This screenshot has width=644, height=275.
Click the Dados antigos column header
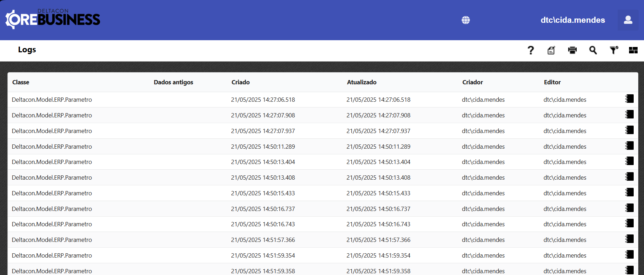[173, 82]
